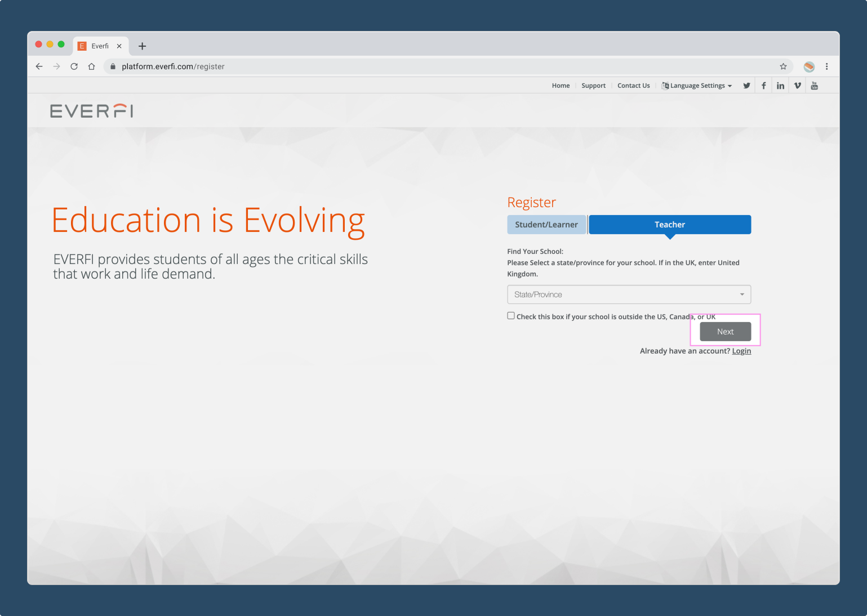Open the Everfi LinkedIn icon
The width and height of the screenshot is (867, 616).
[780, 86]
